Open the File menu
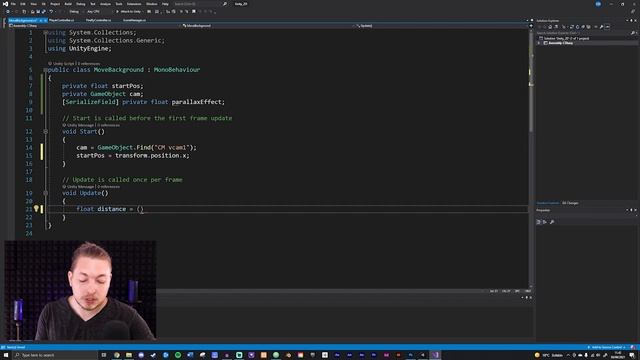 tap(13, 4)
